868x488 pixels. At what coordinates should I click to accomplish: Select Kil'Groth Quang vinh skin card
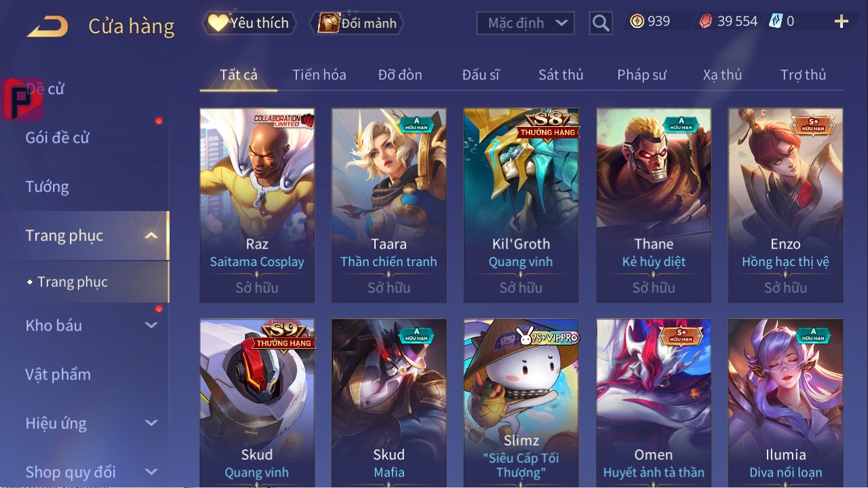coord(521,206)
